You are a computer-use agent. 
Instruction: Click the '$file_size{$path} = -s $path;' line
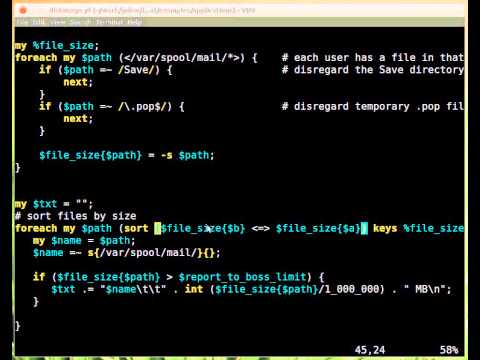pyautogui.click(x=127, y=155)
